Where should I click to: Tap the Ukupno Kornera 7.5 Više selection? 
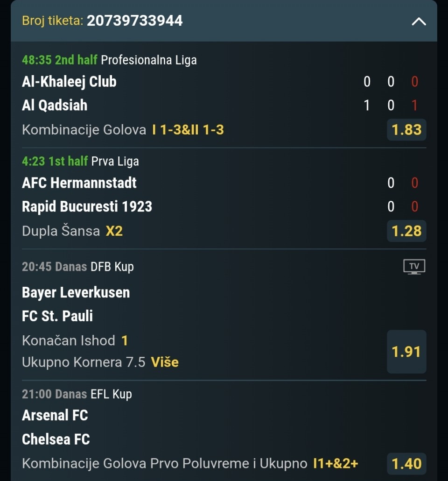click(x=100, y=362)
